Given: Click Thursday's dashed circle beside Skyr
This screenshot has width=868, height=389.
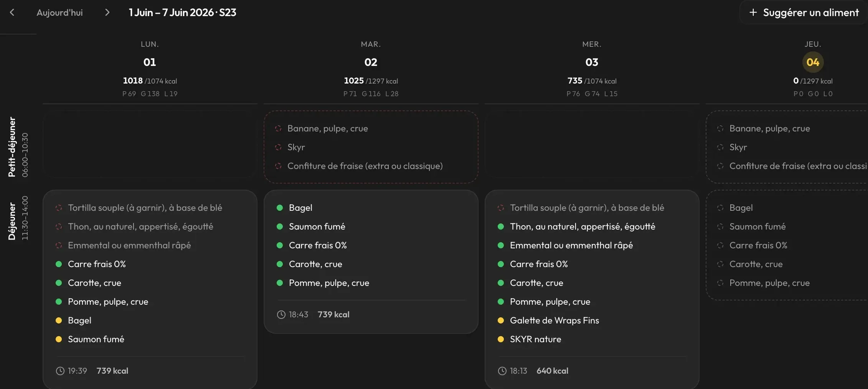Looking at the screenshot, I should tap(720, 147).
